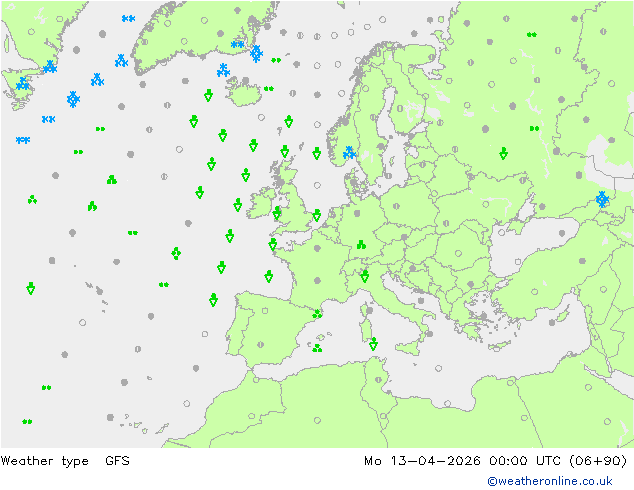
Task: Select the cloud symbol over Tunisia
Action: [378, 380]
